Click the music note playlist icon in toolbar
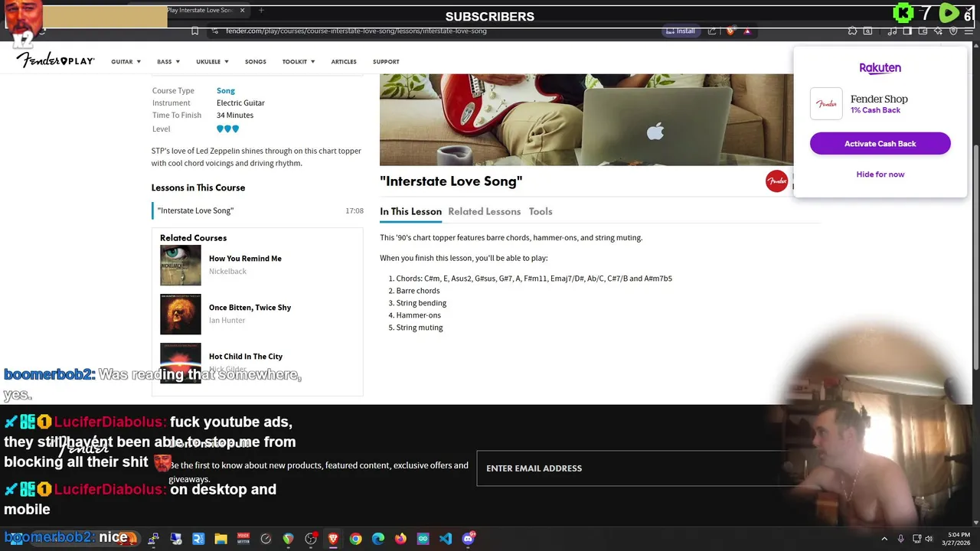 click(x=893, y=31)
